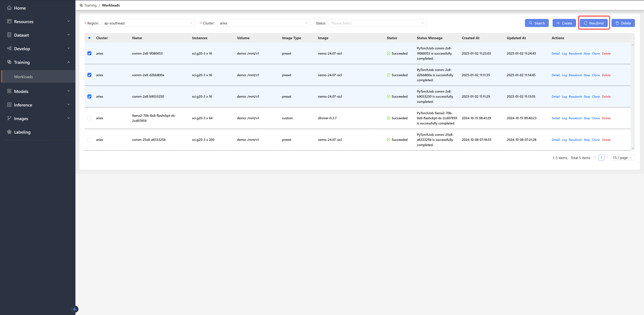The height and width of the screenshot is (315, 644).
Task: Click the Develop icon in sidebar
Action: (x=9, y=48)
